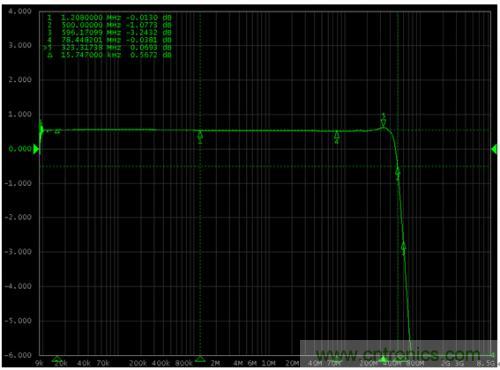The width and height of the screenshot is (500, 370).
Task: Select the marker 3 readout showing -3.2432 dB
Action: click(x=110, y=32)
